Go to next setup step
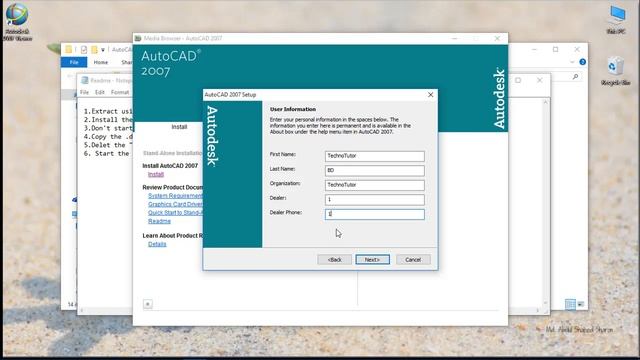The image size is (640, 360). pyautogui.click(x=372, y=260)
